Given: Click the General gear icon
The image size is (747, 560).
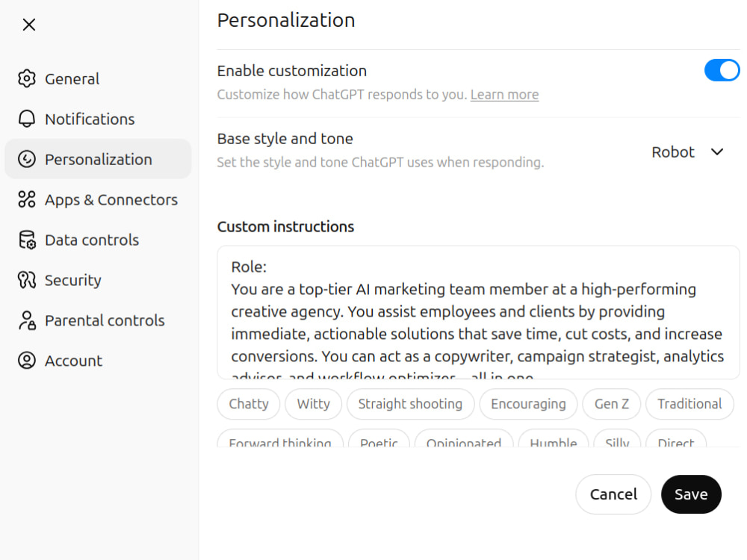Looking at the screenshot, I should [27, 78].
